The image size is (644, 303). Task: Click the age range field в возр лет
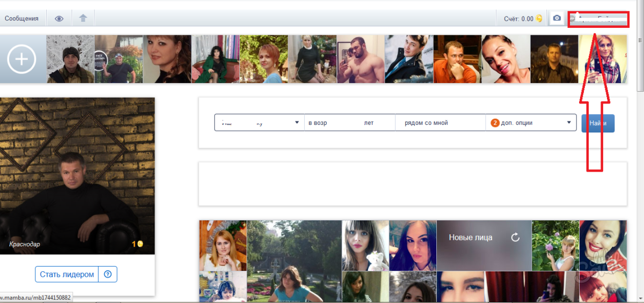tap(349, 123)
